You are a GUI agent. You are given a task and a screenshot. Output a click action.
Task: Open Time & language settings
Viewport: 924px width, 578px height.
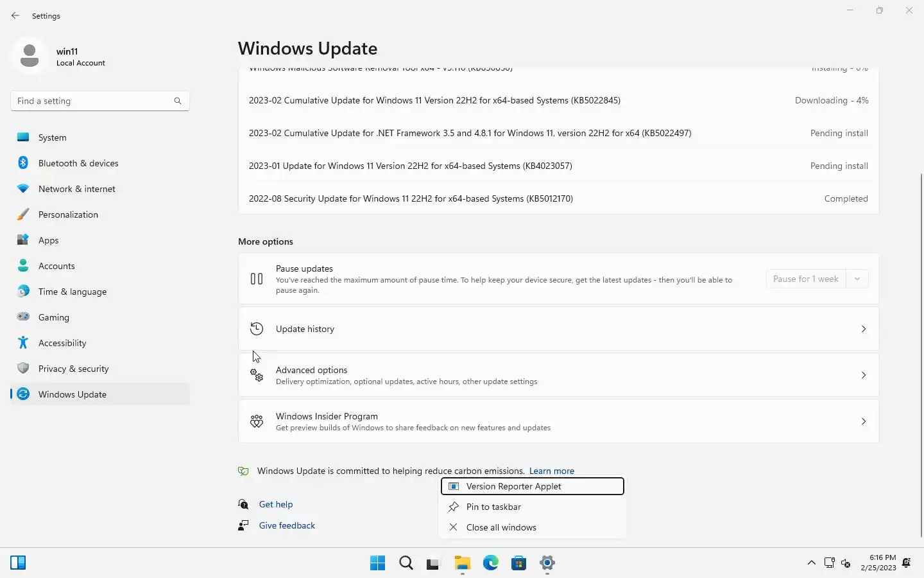[x=100, y=292]
